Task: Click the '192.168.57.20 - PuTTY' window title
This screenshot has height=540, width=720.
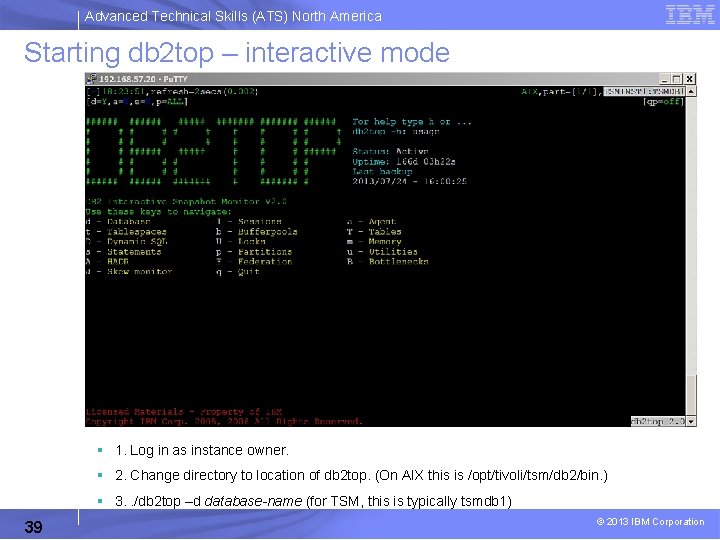Action: (x=143, y=79)
